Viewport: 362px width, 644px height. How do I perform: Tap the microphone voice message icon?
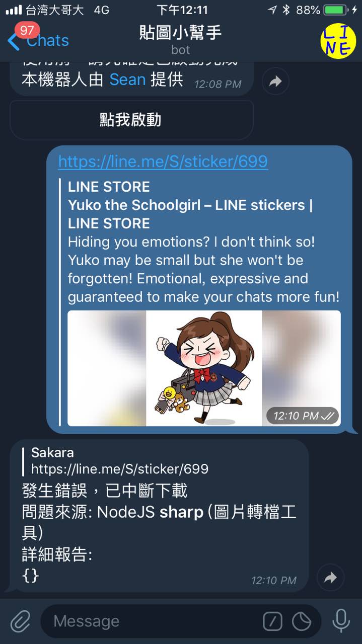pos(341,621)
